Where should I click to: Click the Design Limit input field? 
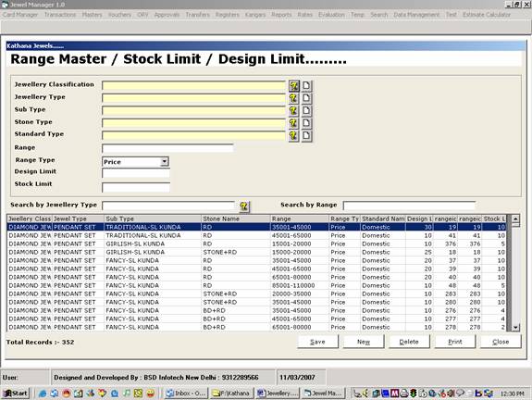click(136, 173)
